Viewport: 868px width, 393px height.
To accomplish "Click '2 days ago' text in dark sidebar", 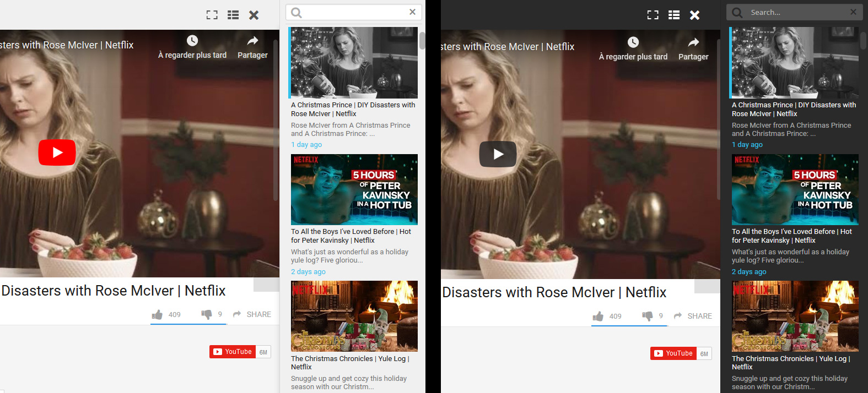I will (x=749, y=272).
